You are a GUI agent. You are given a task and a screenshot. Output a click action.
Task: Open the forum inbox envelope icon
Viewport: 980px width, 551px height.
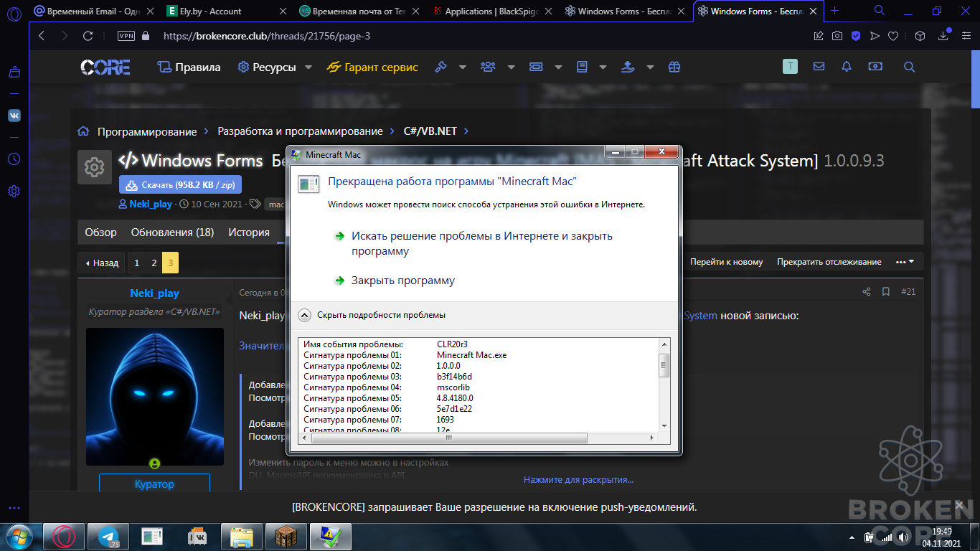(x=819, y=67)
